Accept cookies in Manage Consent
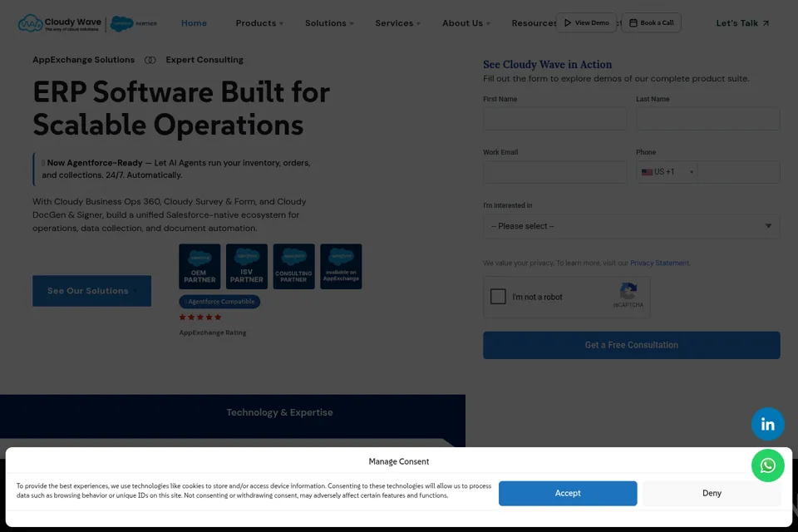Image resolution: width=798 pixels, height=532 pixels. coord(568,493)
